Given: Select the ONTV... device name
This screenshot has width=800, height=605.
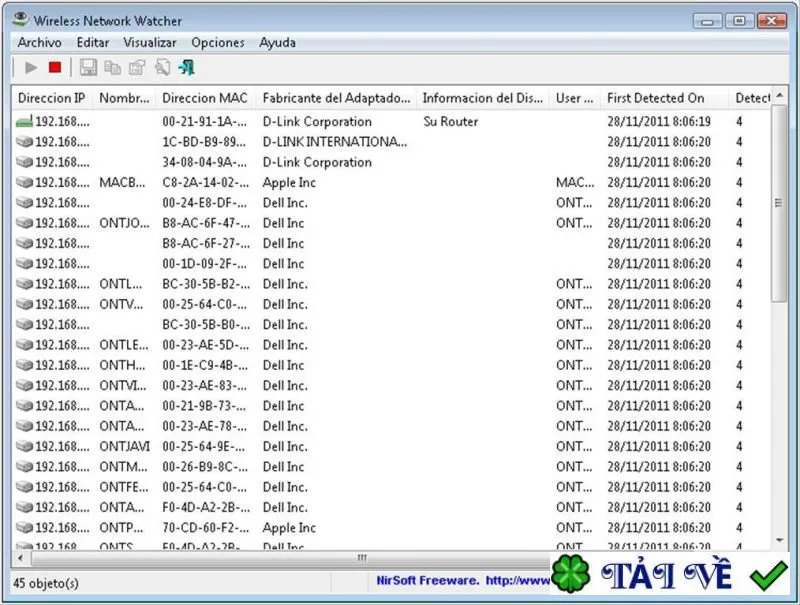Looking at the screenshot, I should click(121, 304).
